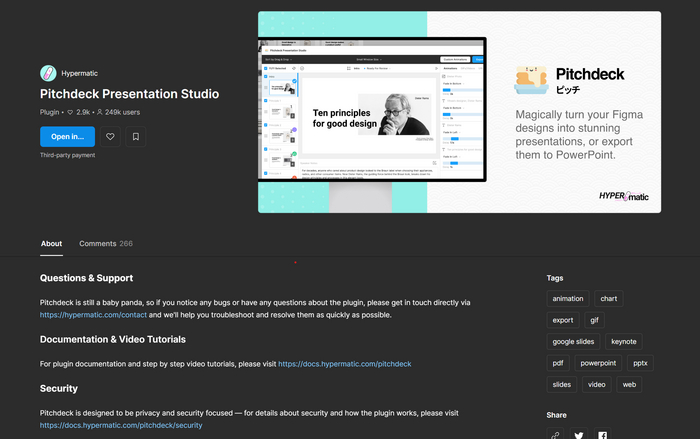Click the Questions & Support heading

click(87, 278)
